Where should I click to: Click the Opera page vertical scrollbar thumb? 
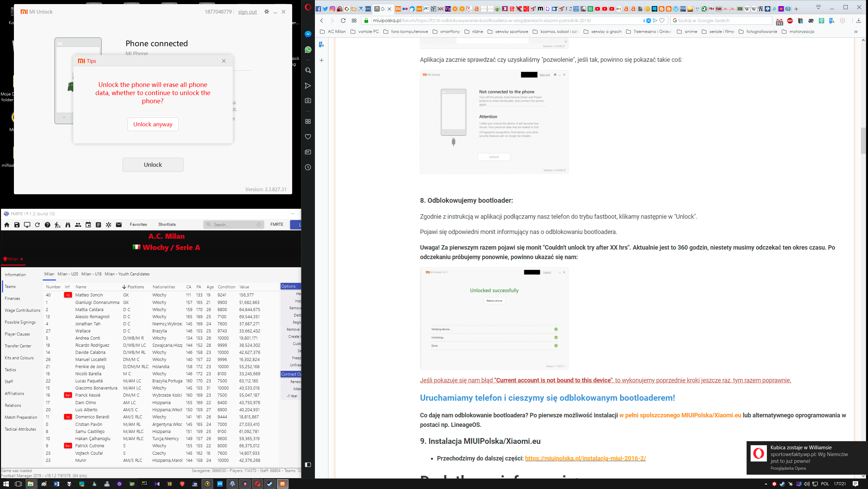(x=863, y=140)
